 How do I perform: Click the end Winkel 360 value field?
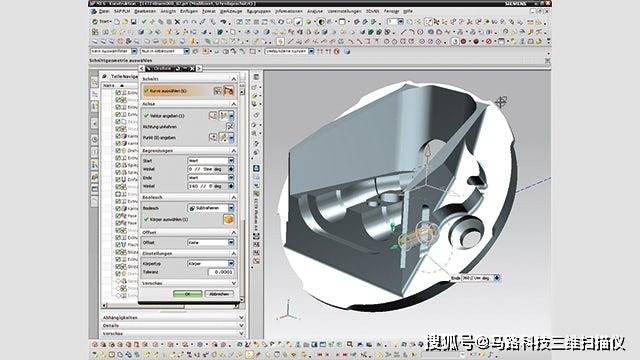pos(207,186)
